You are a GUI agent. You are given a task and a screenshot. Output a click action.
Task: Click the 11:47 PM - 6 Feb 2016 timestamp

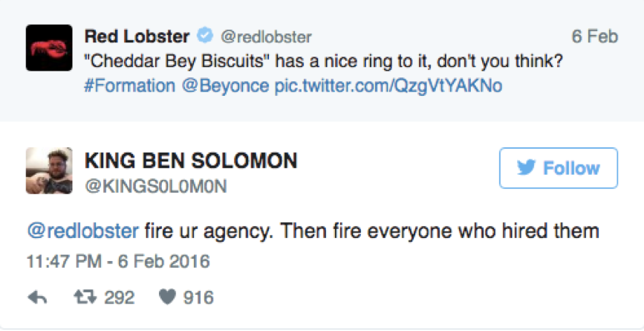point(118,262)
